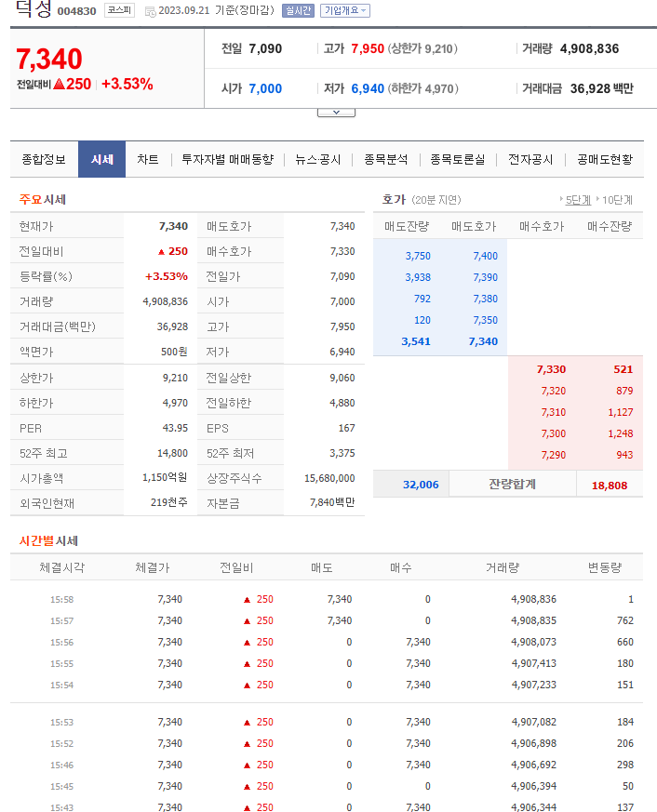
Task: Select the 5단계 order book view link
Action: (578, 200)
